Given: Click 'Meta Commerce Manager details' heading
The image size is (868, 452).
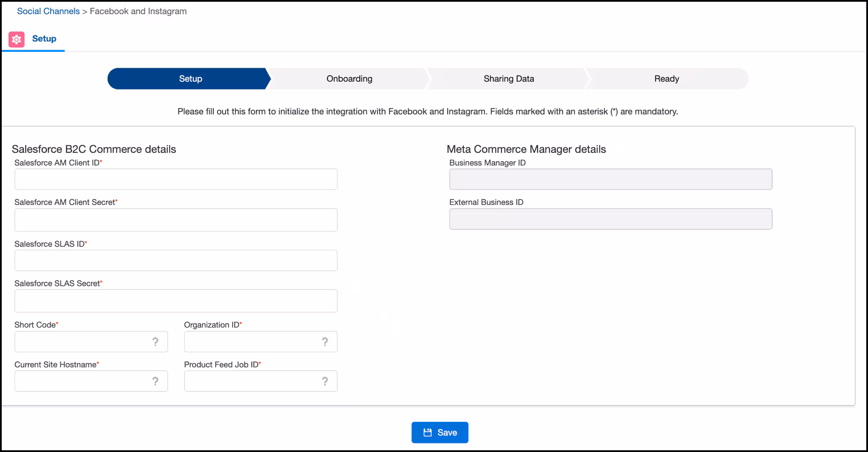Looking at the screenshot, I should (x=526, y=149).
